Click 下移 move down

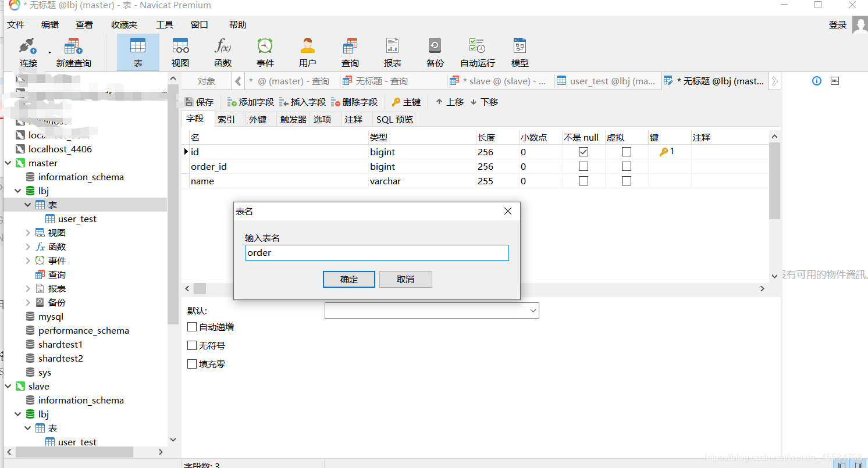(x=484, y=102)
